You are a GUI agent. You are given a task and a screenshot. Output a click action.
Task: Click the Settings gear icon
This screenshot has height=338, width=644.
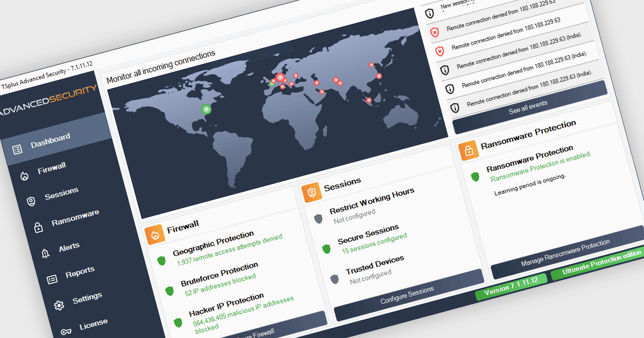pyautogui.click(x=59, y=305)
